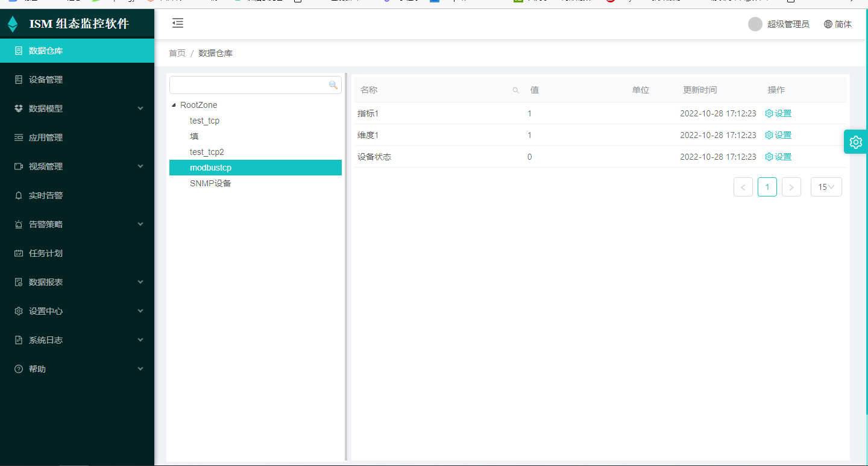Viewport: 868px width, 466px height.
Task: Expand the 设置中心 submenu chevron
Action: [140, 311]
